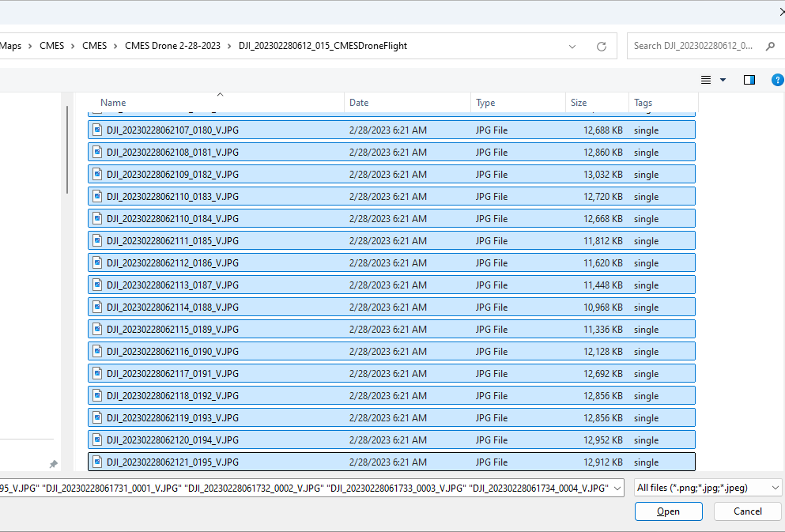Click the Open button
Viewport: 785px width, 532px height.
tap(668, 511)
